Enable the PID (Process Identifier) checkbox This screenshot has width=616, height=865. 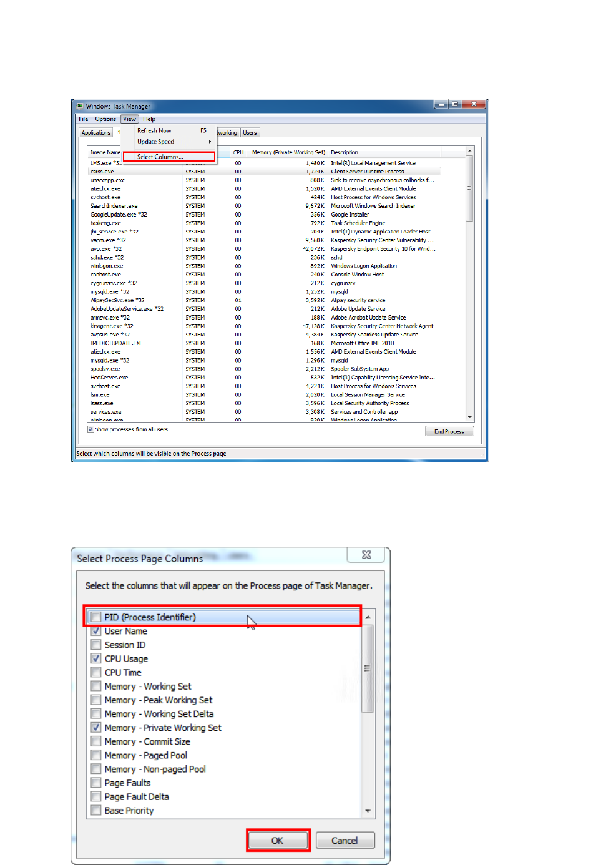(x=96, y=617)
